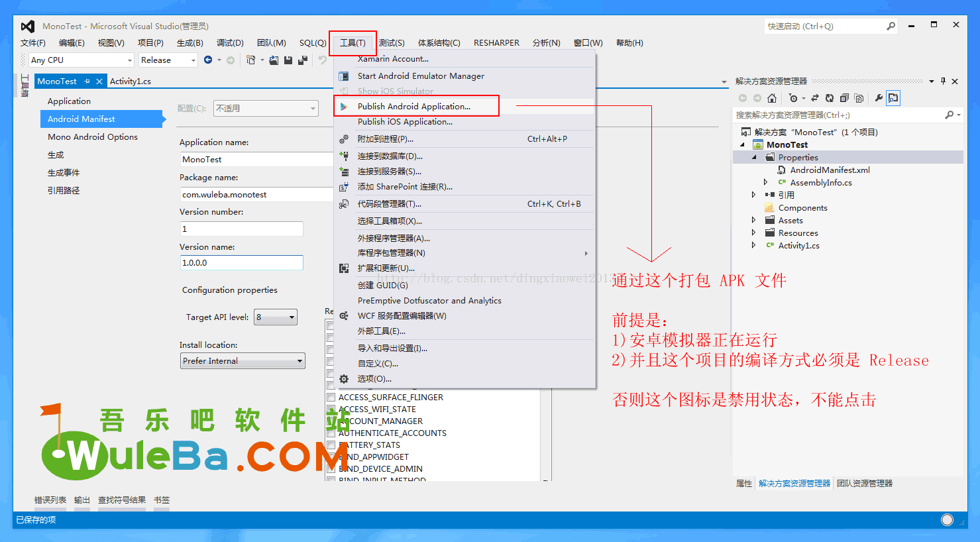The width and height of the screenshot is (980, 542).
Task: Click the Version number input field
Action: 242,229
